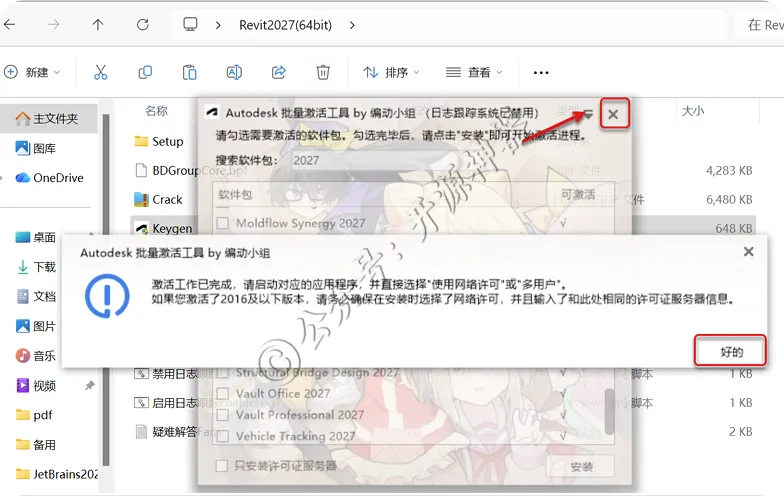The image size is (784, 496).
Task: Click the Rename icon in the toolbar
Action: (234, 72)
